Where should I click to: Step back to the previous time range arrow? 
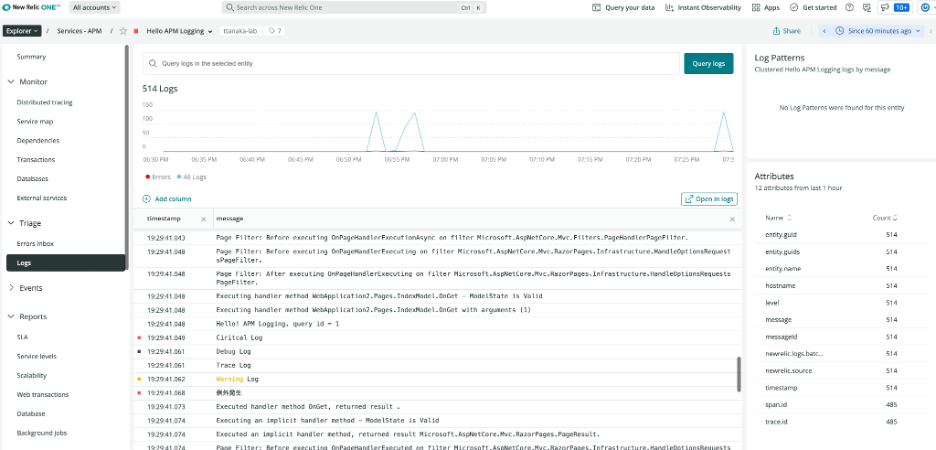825,31
